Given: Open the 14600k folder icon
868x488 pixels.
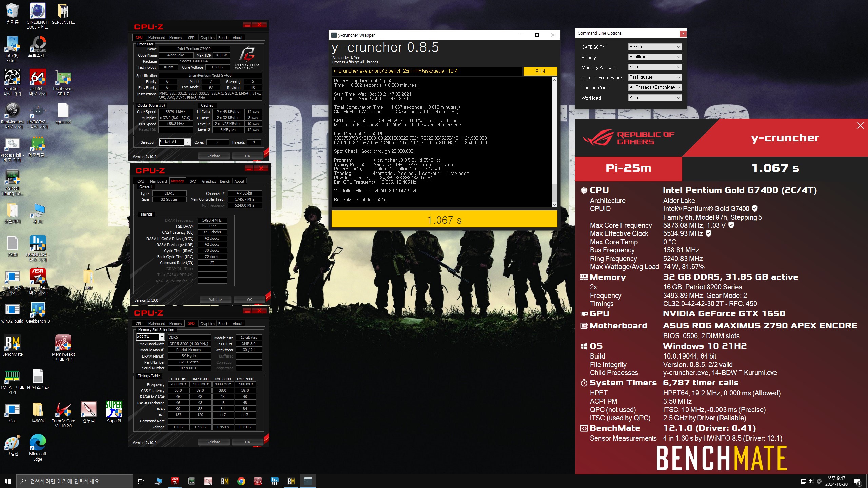Looking at the screenshot, I should [x=38, y=412].
